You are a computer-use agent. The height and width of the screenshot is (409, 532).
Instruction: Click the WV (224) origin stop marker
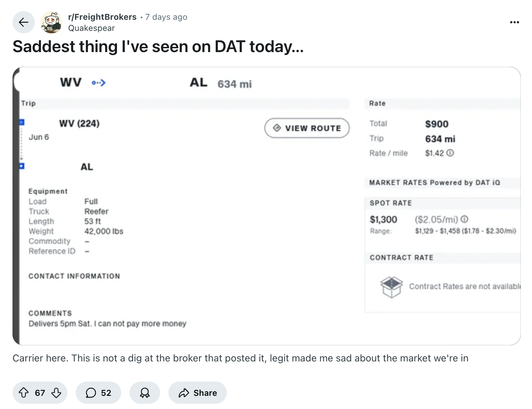pos(22,122)
